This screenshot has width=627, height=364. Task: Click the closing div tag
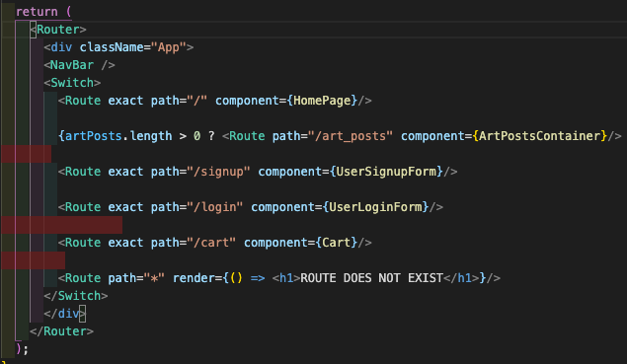[x=65, y=314]
